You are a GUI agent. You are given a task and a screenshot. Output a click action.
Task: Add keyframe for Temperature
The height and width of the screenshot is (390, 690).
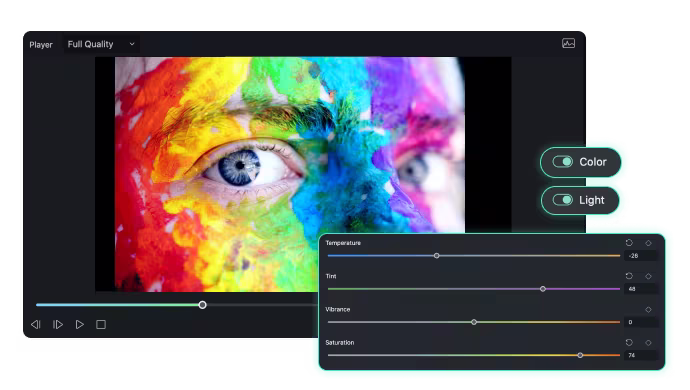(x=648, y=243)
